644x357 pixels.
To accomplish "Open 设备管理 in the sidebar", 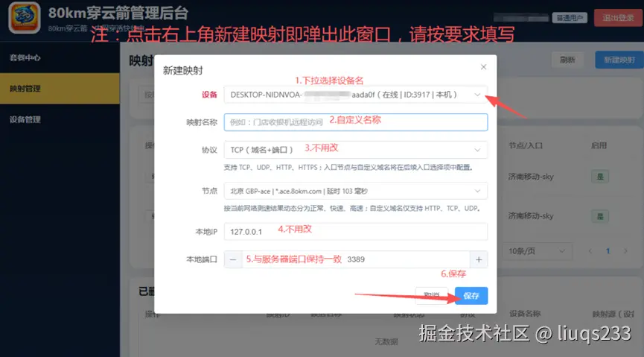I will [60, 120].
